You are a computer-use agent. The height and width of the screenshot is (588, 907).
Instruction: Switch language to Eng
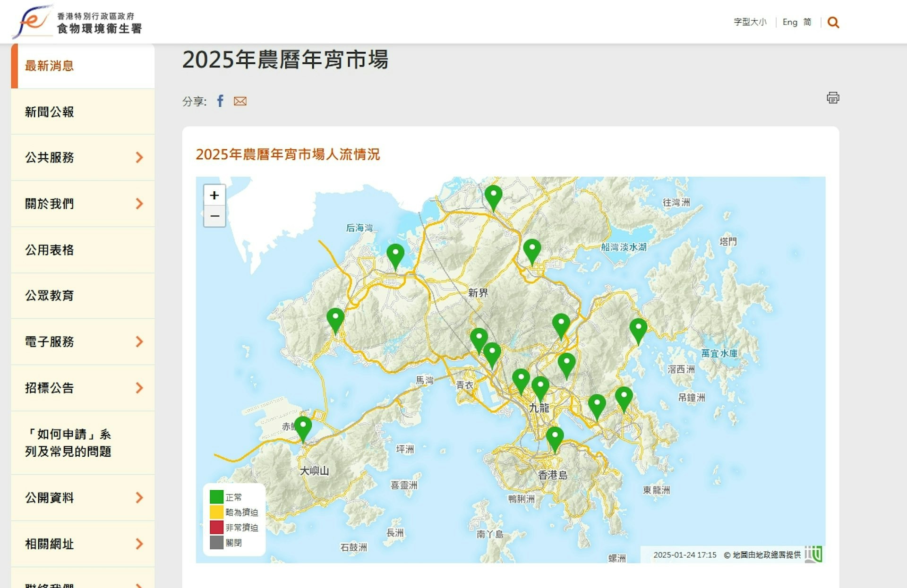click(x=789, y=22)
